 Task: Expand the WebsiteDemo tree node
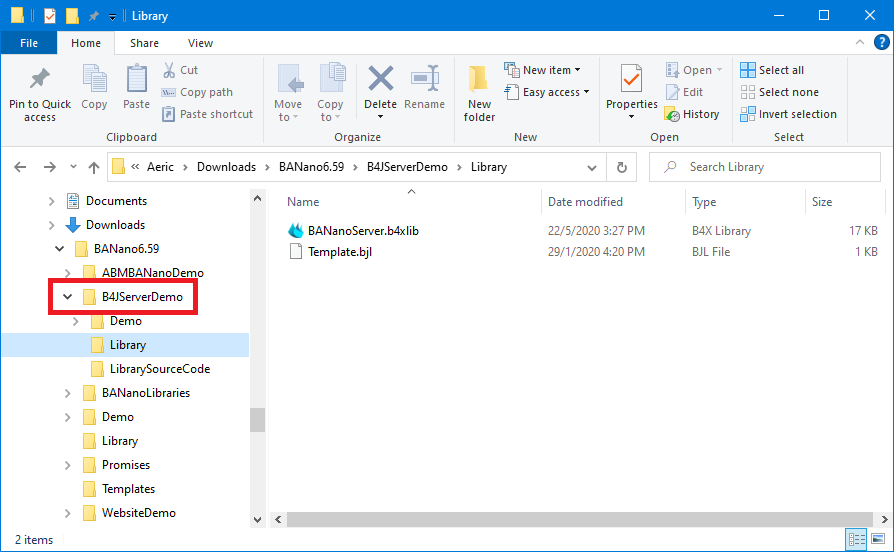[67, 513]
